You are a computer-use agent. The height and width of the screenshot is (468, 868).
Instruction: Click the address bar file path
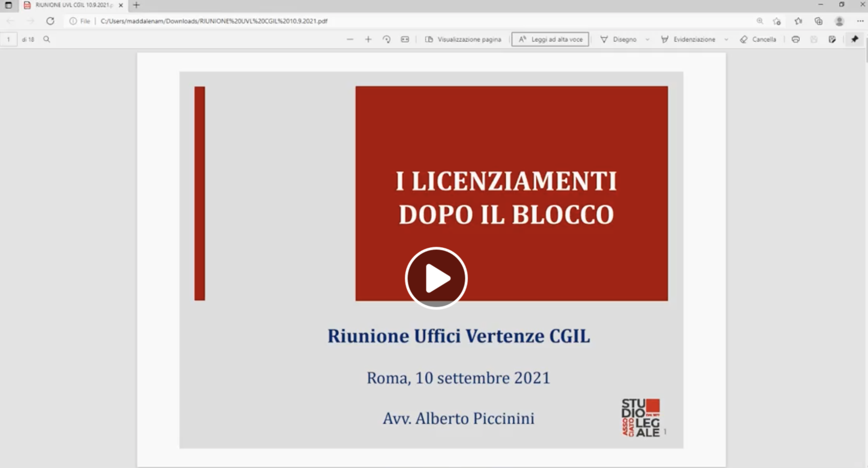pos(214,21)
